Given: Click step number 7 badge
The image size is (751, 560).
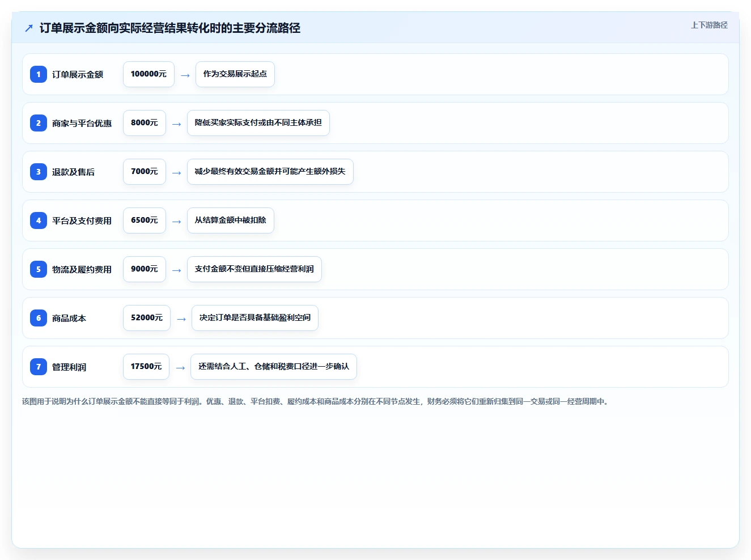Looking at the screenshot, I should [39, 367].
